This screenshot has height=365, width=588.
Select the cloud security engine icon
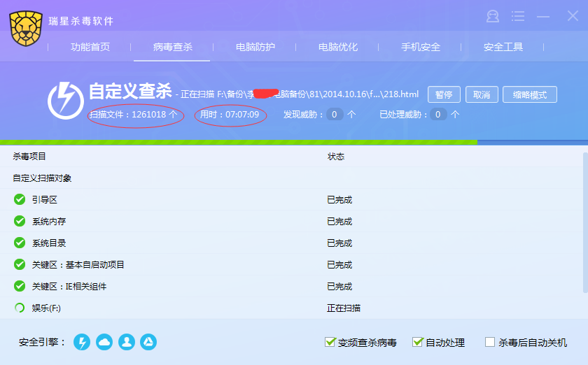(x=104, y=342)
